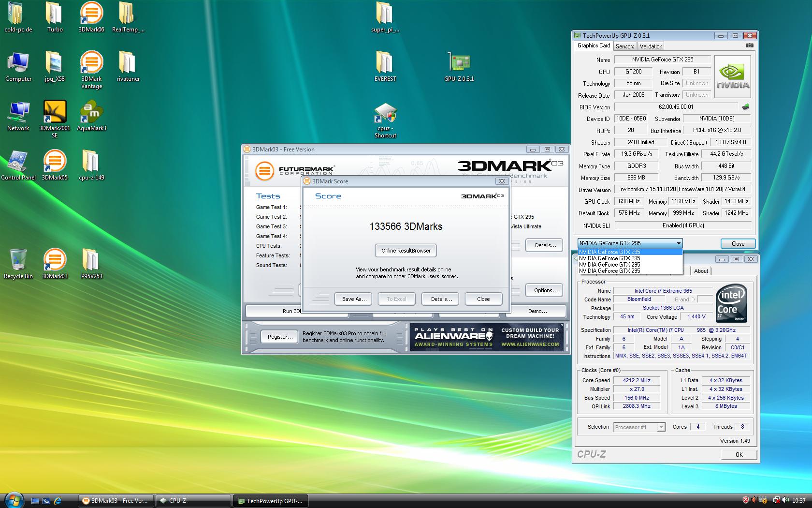The height and width of the screenshot is (508, 812).
Task: Open the rivatuner folder
Action: [x=128, y=67]
